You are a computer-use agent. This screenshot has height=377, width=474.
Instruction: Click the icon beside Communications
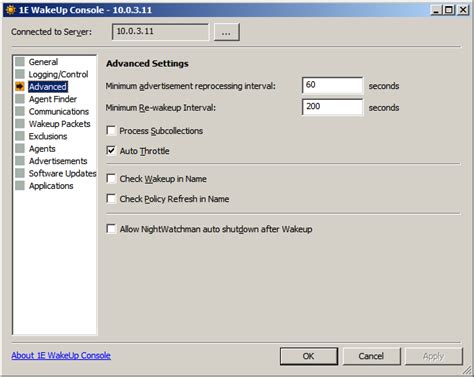(20, 111)
